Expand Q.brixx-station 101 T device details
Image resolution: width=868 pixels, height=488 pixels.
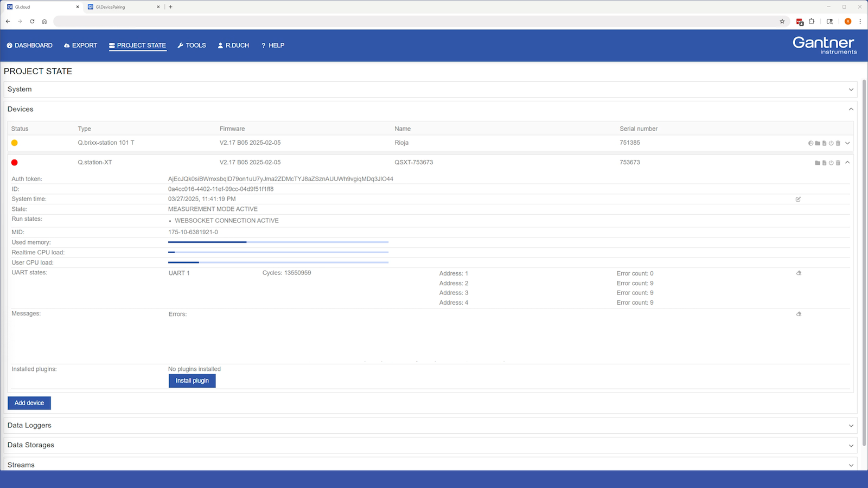click(847, 143)
